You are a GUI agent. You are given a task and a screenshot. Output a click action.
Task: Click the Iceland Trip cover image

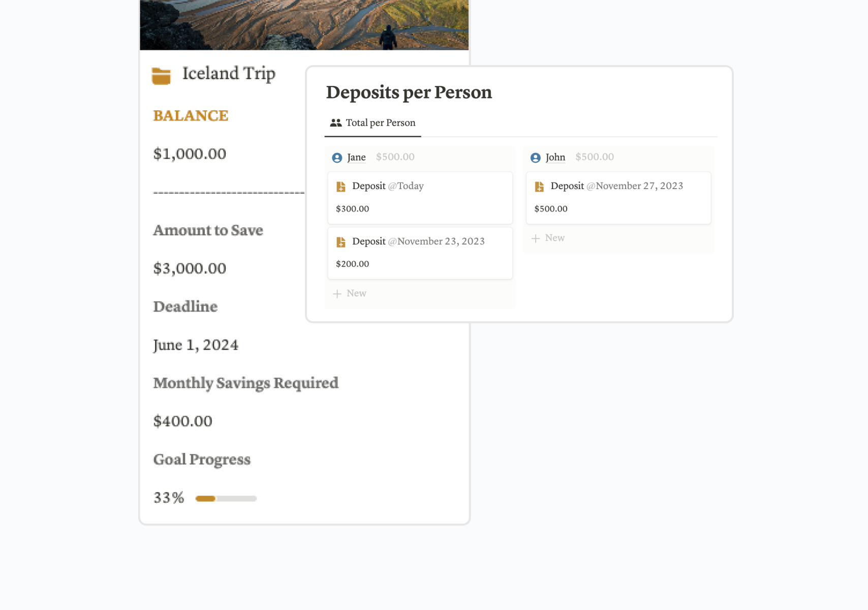click(304, 24)
